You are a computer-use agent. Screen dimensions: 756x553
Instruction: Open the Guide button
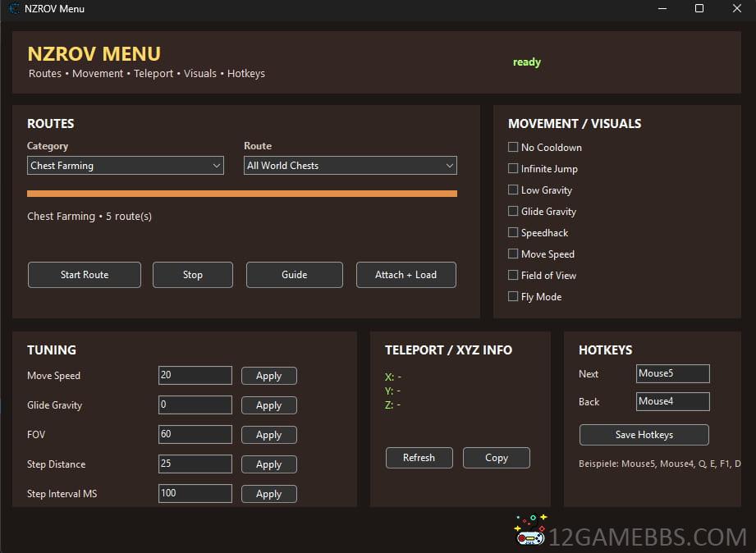[x=295, y=275]
